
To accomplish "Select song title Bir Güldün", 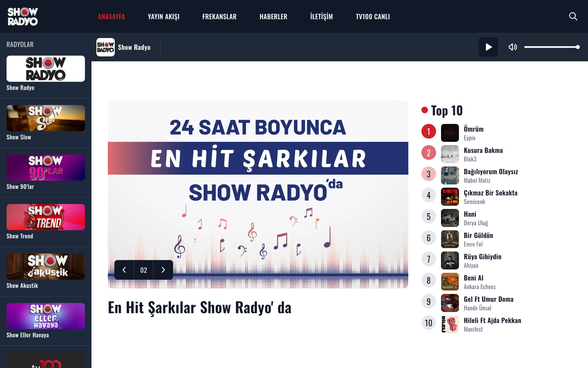I will pos(479,235).
